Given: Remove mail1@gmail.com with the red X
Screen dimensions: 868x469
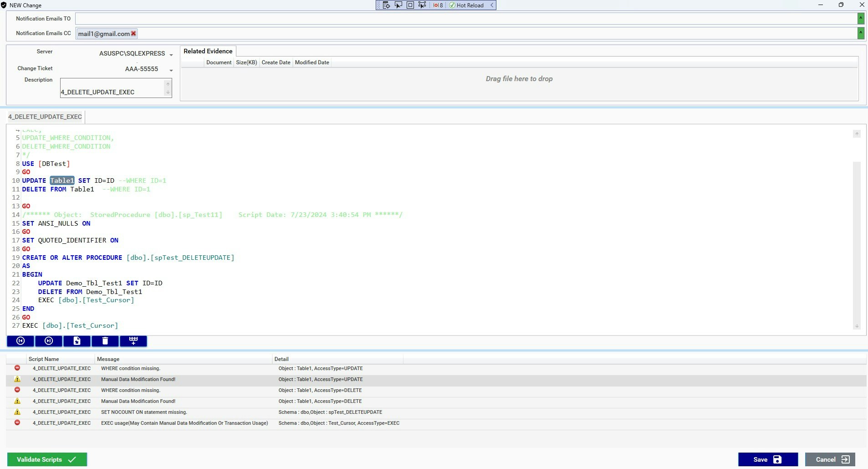Looking at the screenshot, I should coord(133,33).
